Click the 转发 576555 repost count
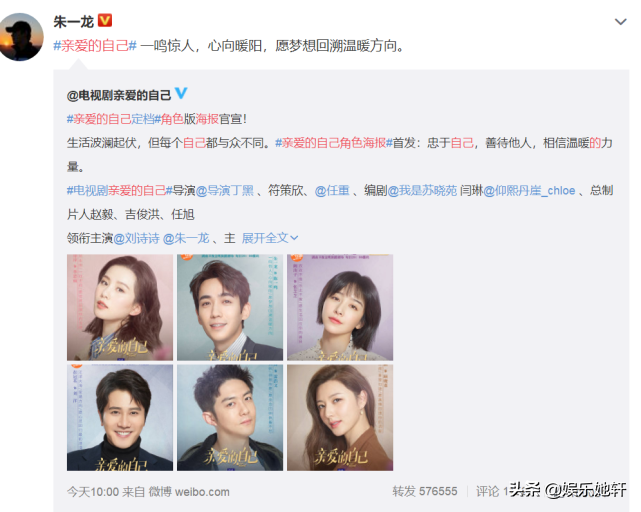The height and width of the screenshot is (512, 641). 425,491
